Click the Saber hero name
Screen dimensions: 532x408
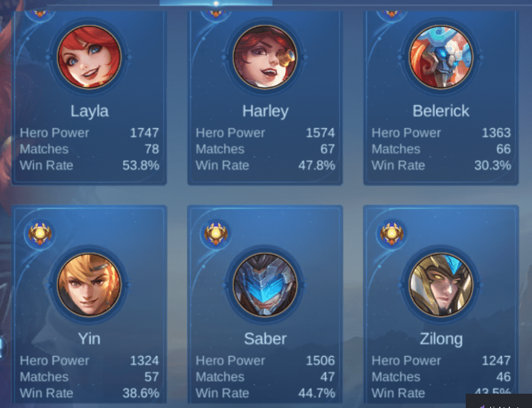tap(265, 339)
